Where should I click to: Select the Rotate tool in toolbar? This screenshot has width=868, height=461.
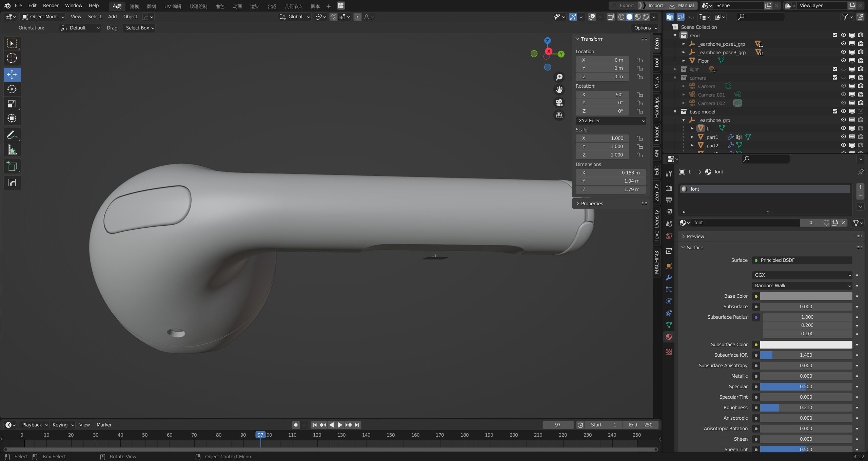click(x=12, y=89)
